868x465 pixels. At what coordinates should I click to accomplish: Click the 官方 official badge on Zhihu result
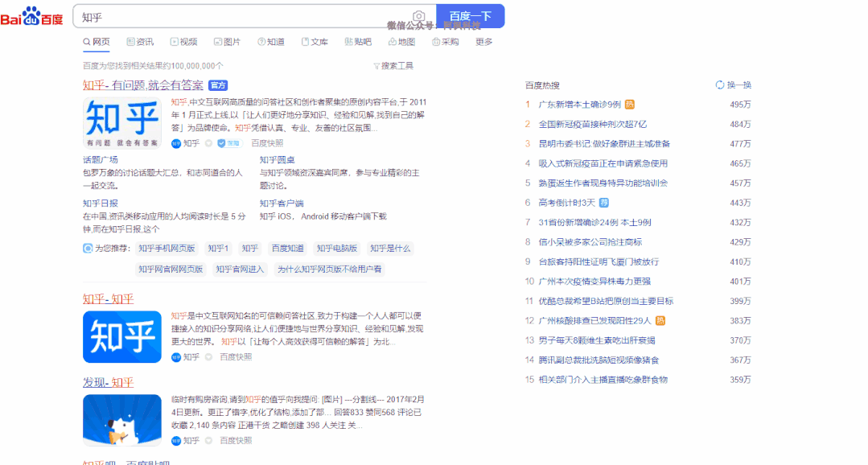coord(217,84)
